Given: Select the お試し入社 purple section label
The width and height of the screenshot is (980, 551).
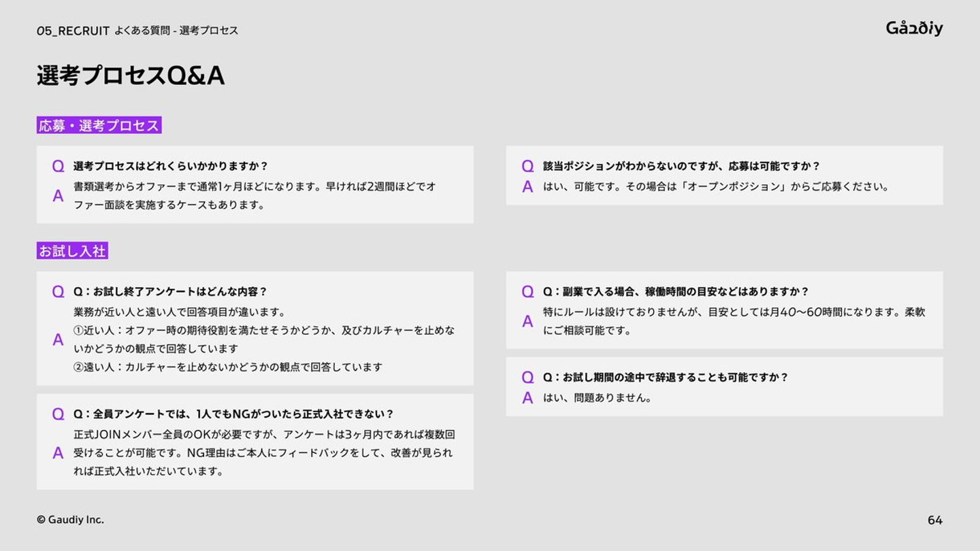Looking at the screenshot, I should 72,251.
